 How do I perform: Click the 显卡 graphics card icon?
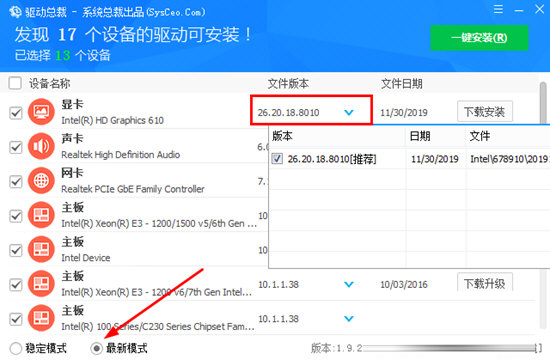click(41, 112)
